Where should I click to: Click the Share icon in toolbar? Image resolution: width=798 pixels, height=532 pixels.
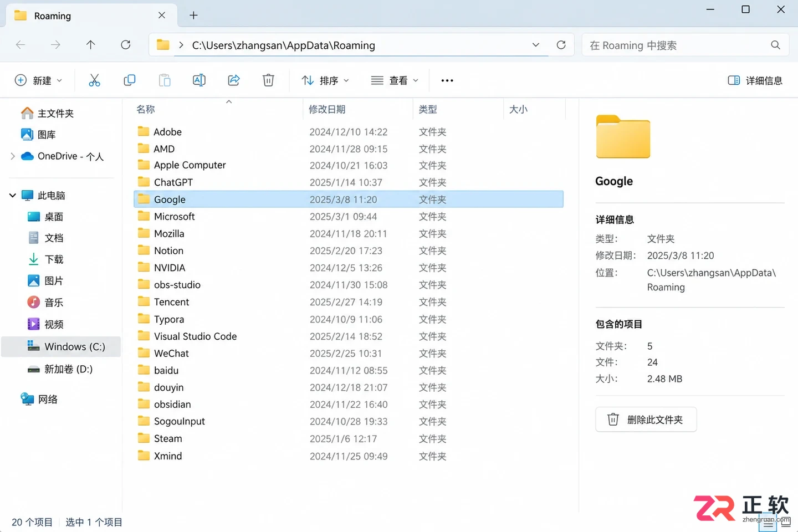tap(234, 80)
